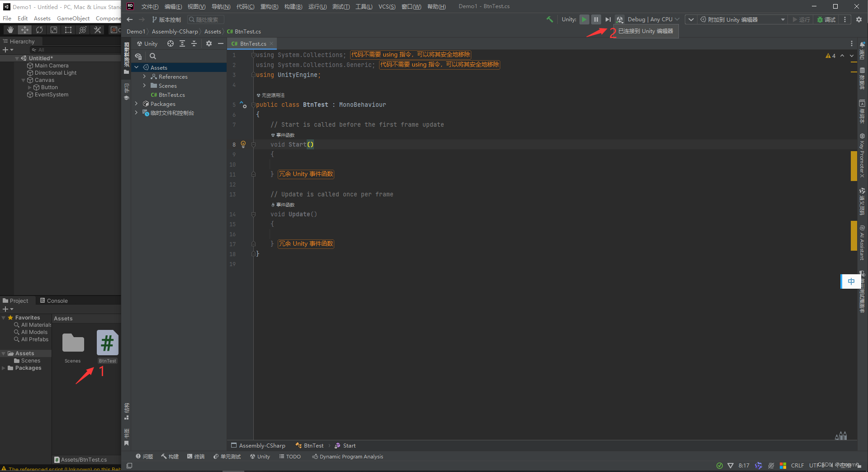Screen dimensions: 868x472
Task: Switch to the Console tab in Unity
Action: click(x=54, y=300)
